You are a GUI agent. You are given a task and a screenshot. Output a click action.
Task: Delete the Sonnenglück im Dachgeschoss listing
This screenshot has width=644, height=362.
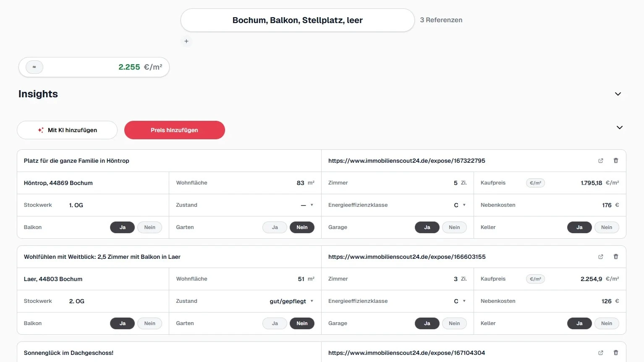coord(616,353)
